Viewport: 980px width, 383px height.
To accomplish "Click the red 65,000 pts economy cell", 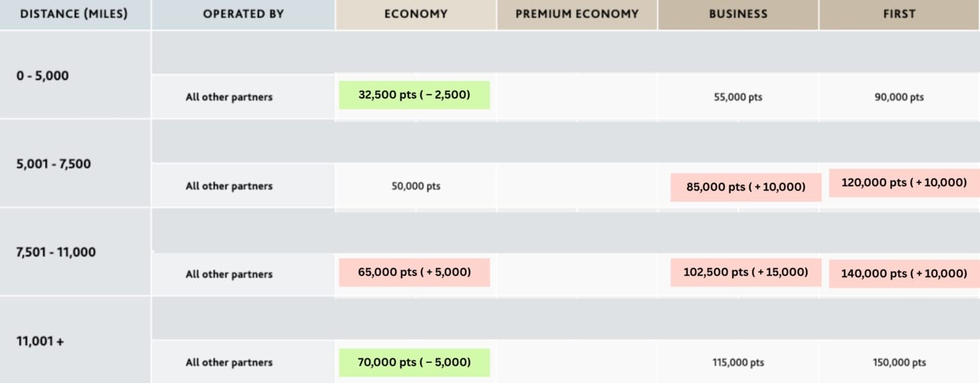I will tap(414, 272).
